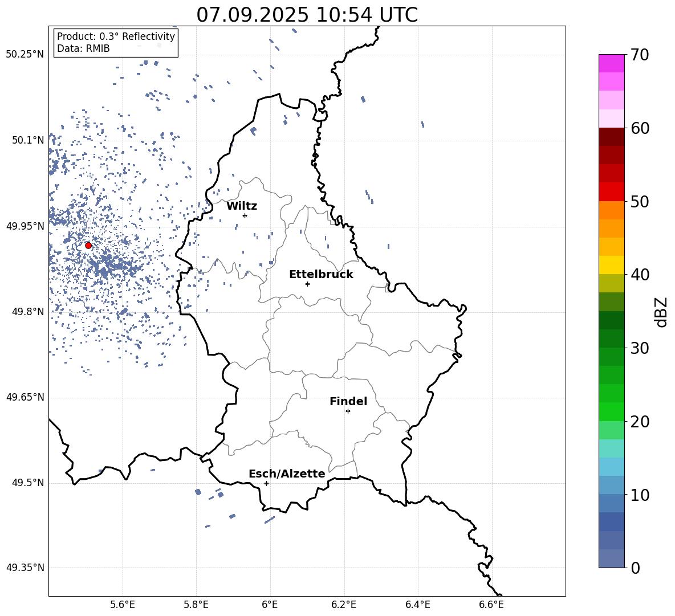
Task: Click the 49.35°N latitude label
Action: click(x=25, y=568)
